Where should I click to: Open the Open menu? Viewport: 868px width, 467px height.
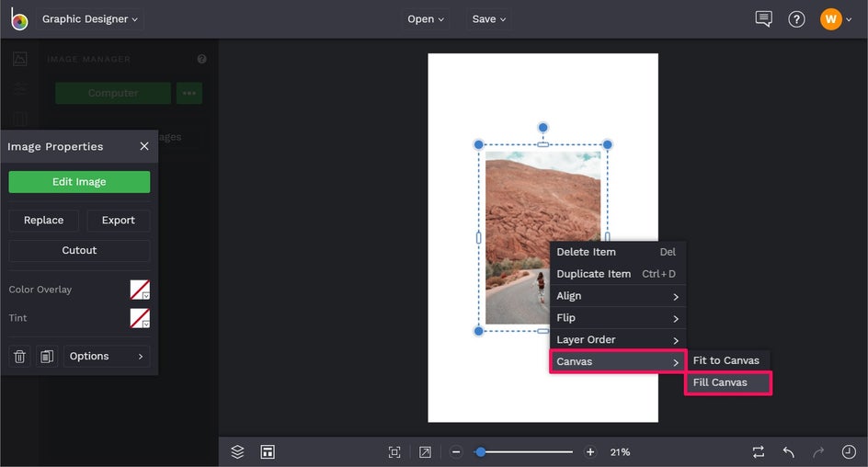pyautogui.click(x=425, y=18)
